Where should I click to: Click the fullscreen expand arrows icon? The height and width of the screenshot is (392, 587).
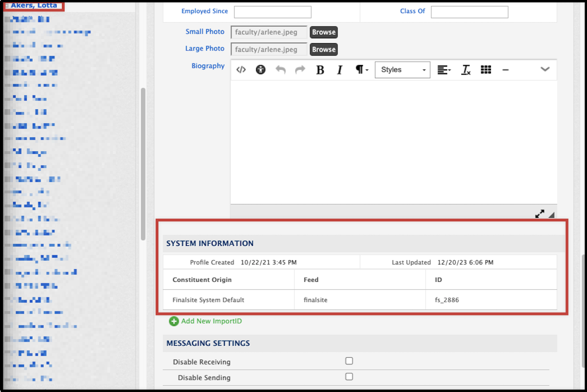[539, 213]
